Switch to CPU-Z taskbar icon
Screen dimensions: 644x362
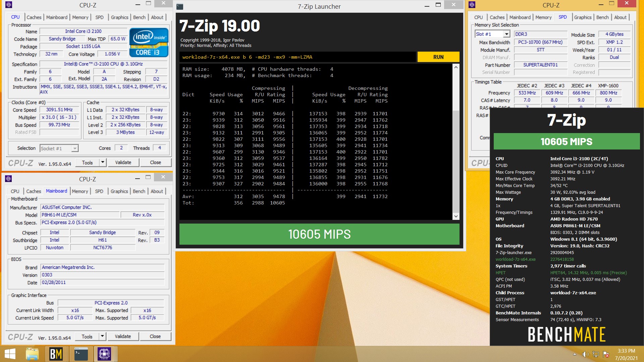104,354
